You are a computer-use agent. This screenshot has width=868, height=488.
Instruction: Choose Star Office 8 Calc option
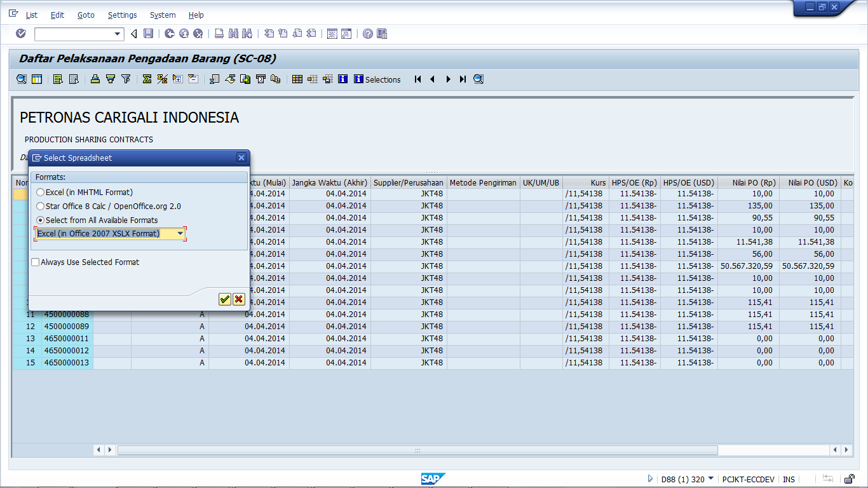[x=39, y=205]
